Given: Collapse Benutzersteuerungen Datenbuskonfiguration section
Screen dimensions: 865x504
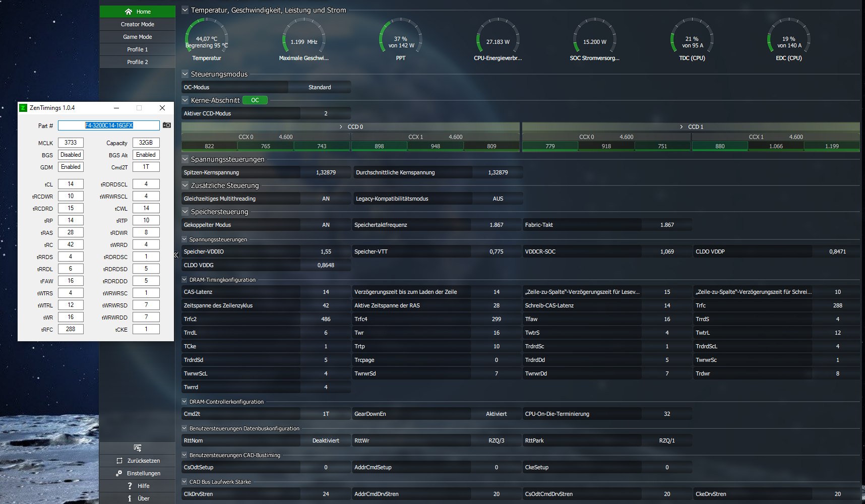Looking at the screenshot, I should click(184, 428).
